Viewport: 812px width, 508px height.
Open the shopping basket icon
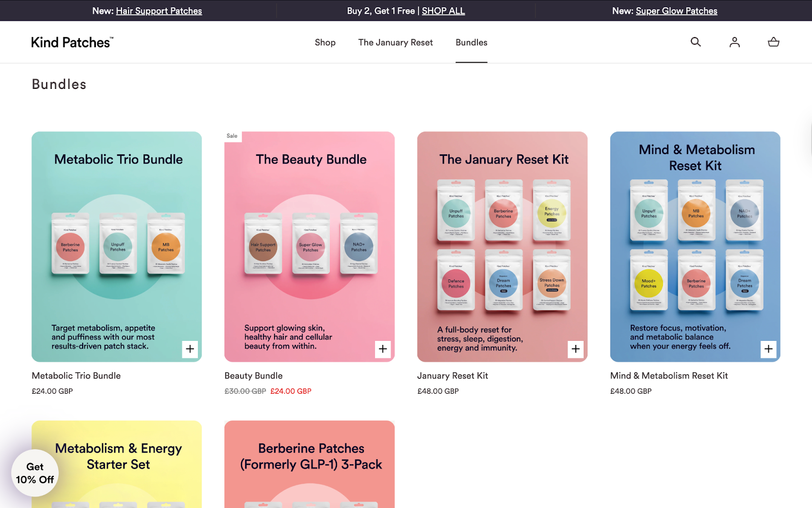tap(773, 42)
